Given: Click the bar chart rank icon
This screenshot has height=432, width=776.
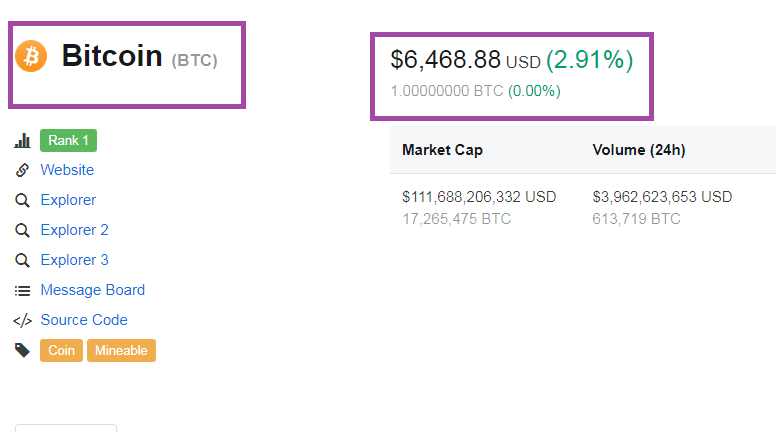Looking at the screenshot, I should click(x=22, y=141).
